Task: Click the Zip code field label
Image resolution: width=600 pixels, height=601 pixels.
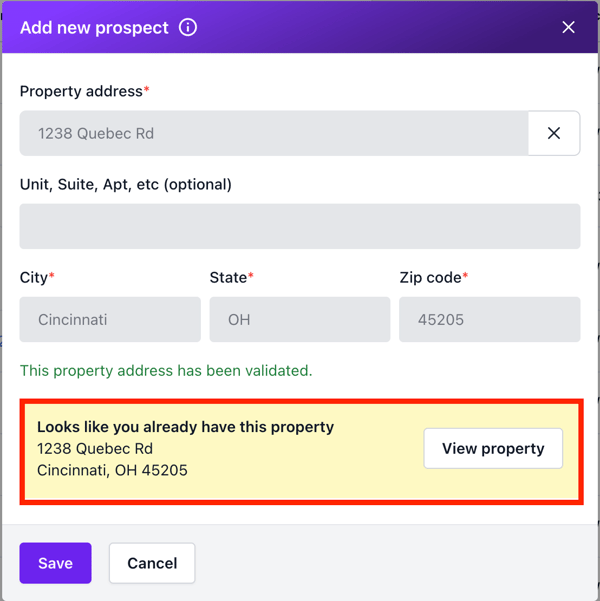Action: pos(430,277)
